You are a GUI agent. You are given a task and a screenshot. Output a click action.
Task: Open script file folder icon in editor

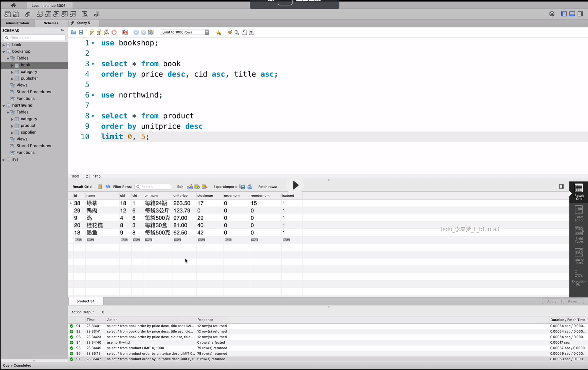click(x=74, y=32)
